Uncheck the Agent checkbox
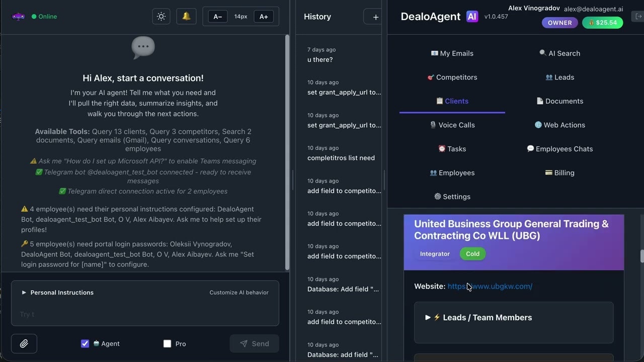Screen dimensions: 644x362 [85, 343]
